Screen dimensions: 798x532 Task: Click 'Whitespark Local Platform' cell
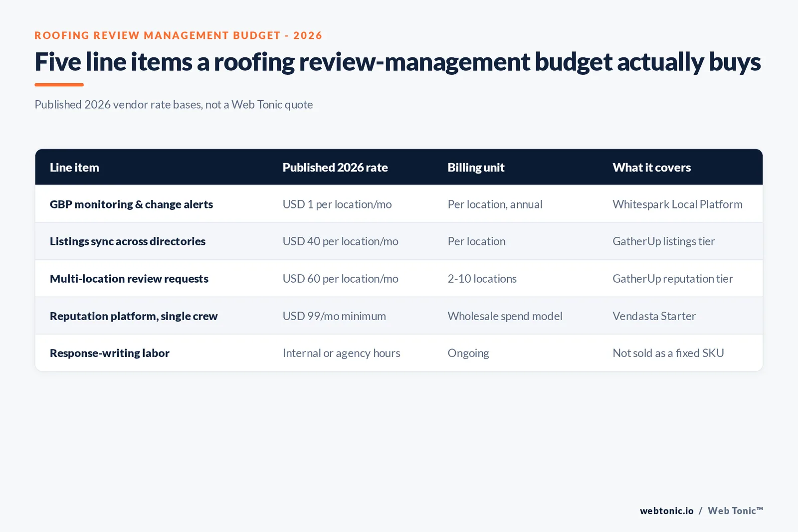(677, 204)
